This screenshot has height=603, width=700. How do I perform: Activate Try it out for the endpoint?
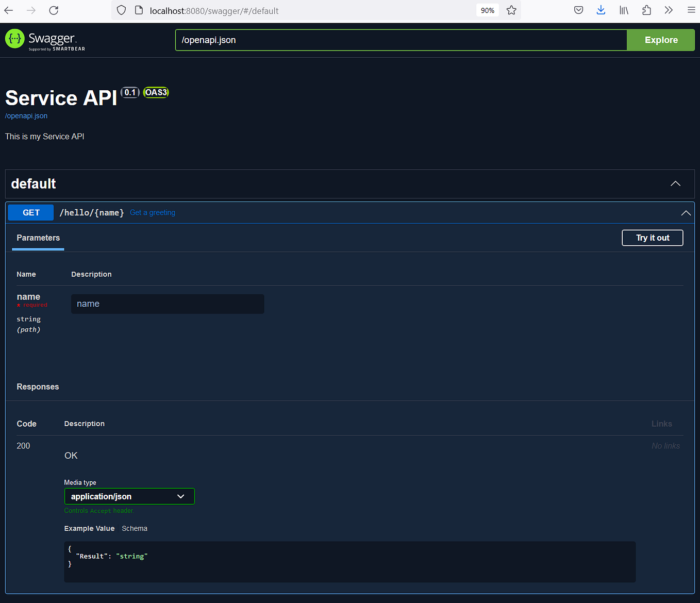(652, 238)
